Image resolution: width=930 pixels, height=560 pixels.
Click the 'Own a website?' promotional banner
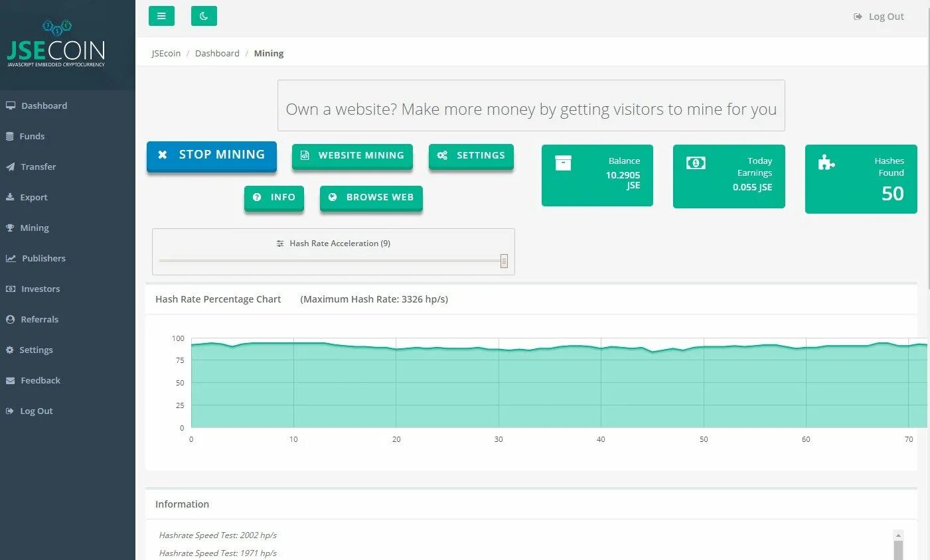click(531, 105)
